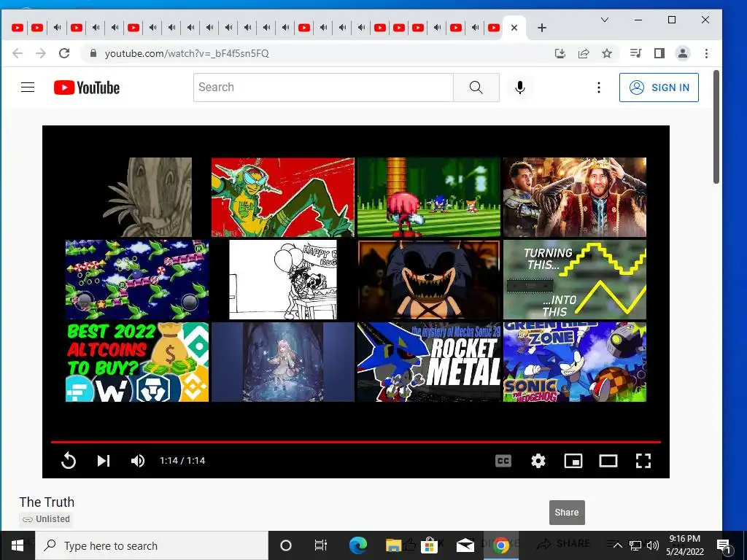The image size is (747, 560).
Task: Open Task View on taskbar
Action: (321, 545)
